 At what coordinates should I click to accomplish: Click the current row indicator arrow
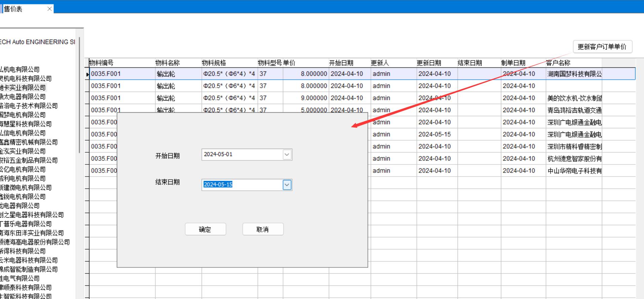(87, 74)
